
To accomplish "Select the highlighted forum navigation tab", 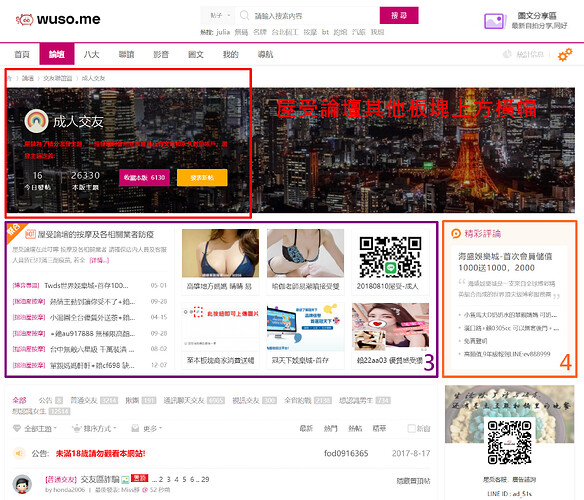I will coord(57,54).
